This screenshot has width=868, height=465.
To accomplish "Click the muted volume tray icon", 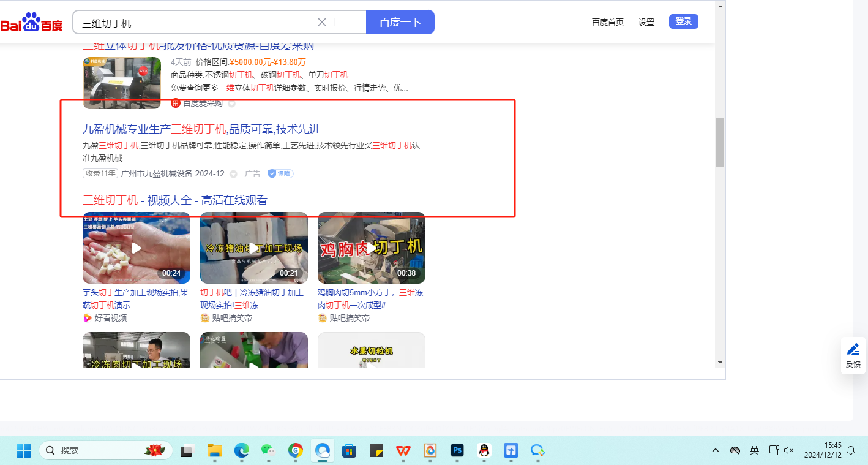I will [x=789, y=450].
